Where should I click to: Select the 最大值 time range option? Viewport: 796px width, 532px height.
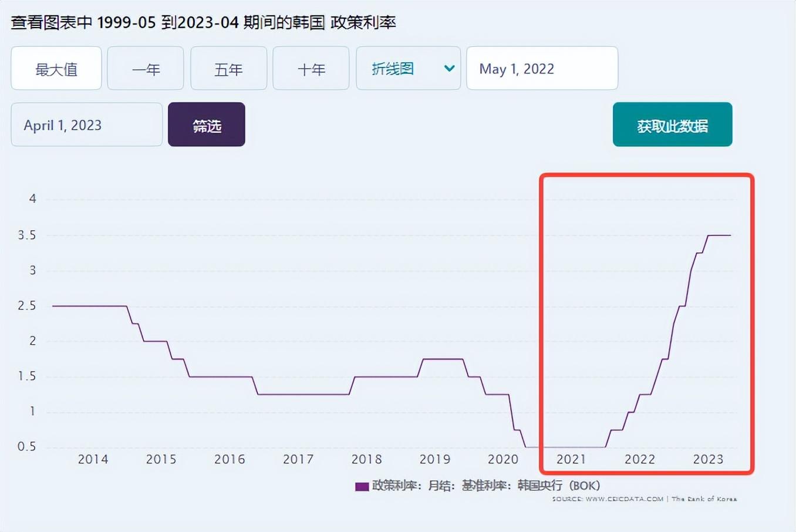point(56,68)
